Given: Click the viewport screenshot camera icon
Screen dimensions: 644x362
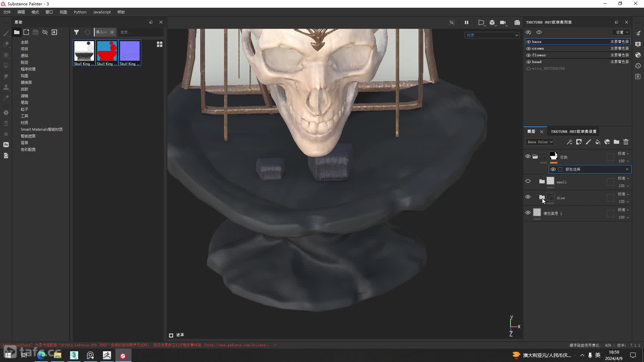Looking at the screenshot, I should pos(517,22).
